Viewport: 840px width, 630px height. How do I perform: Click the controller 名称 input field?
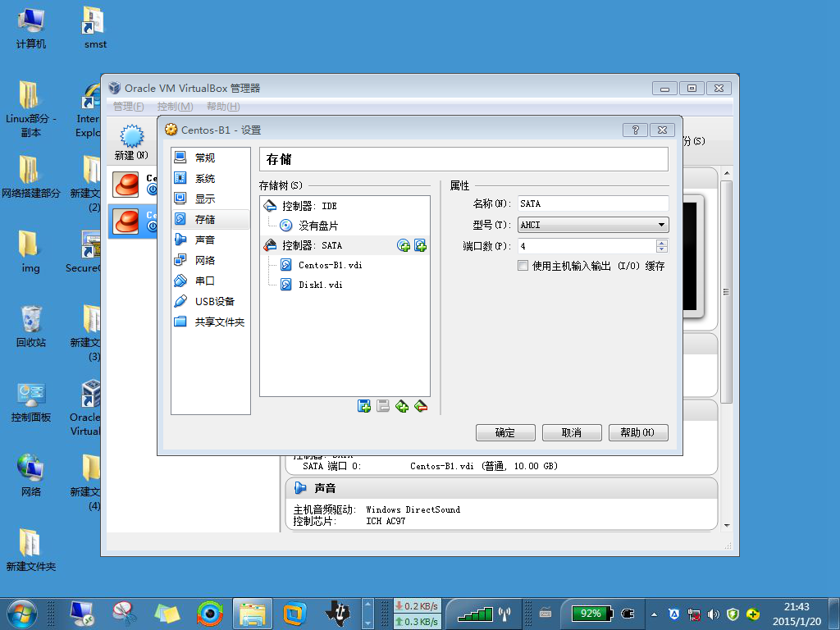point(593,203)
